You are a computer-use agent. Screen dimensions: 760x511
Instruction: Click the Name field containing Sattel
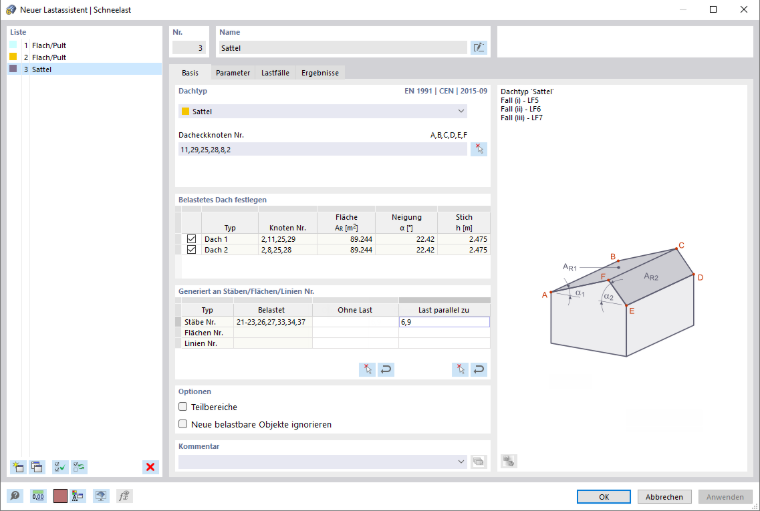[x=343, y=48]
